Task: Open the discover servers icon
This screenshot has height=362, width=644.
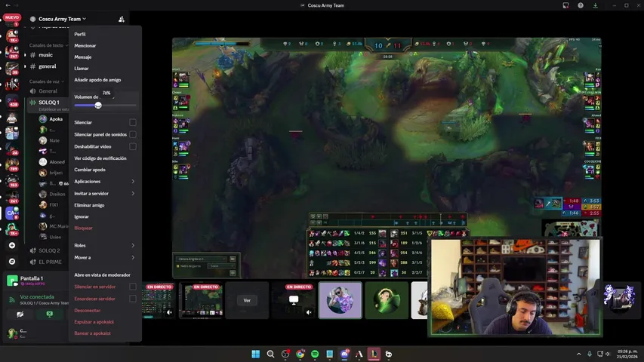Action: 12,262
